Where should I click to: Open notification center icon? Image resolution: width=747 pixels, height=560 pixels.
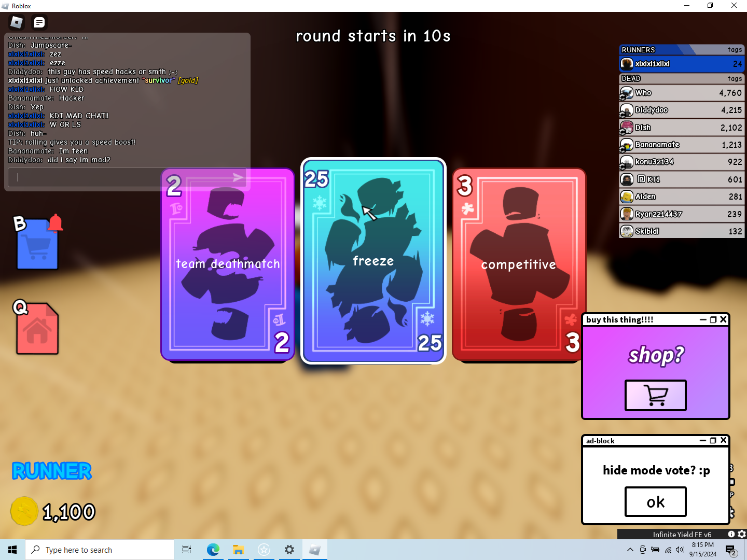pos(731,551)
